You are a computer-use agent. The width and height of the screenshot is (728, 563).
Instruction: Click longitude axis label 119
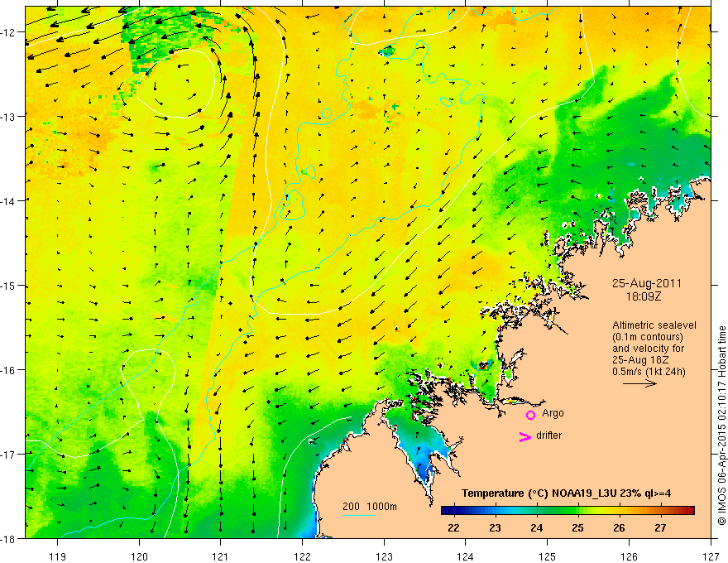click(58, 556)
